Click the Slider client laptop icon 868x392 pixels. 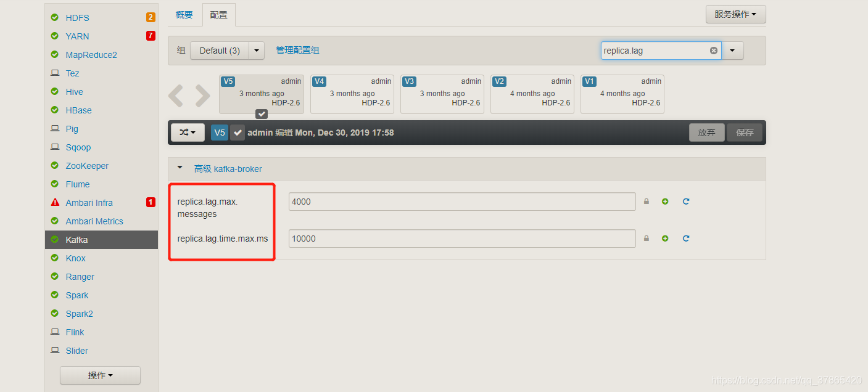click(55, 351)
